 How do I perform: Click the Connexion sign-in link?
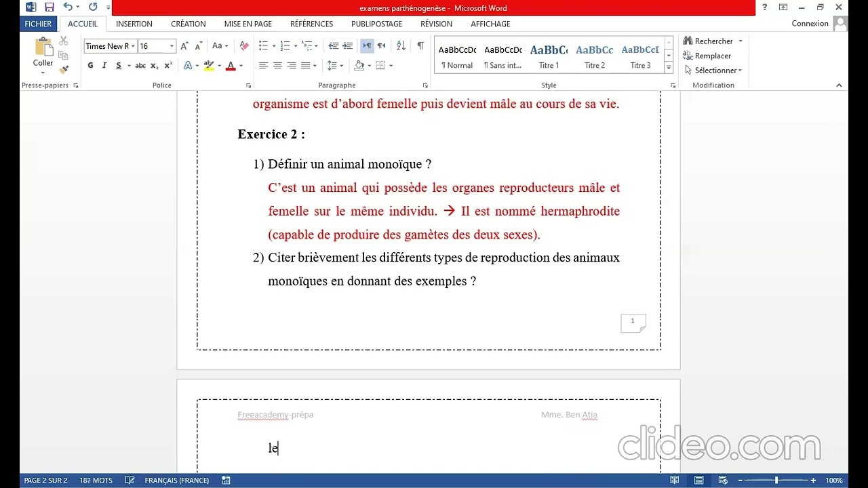(810, 24)
